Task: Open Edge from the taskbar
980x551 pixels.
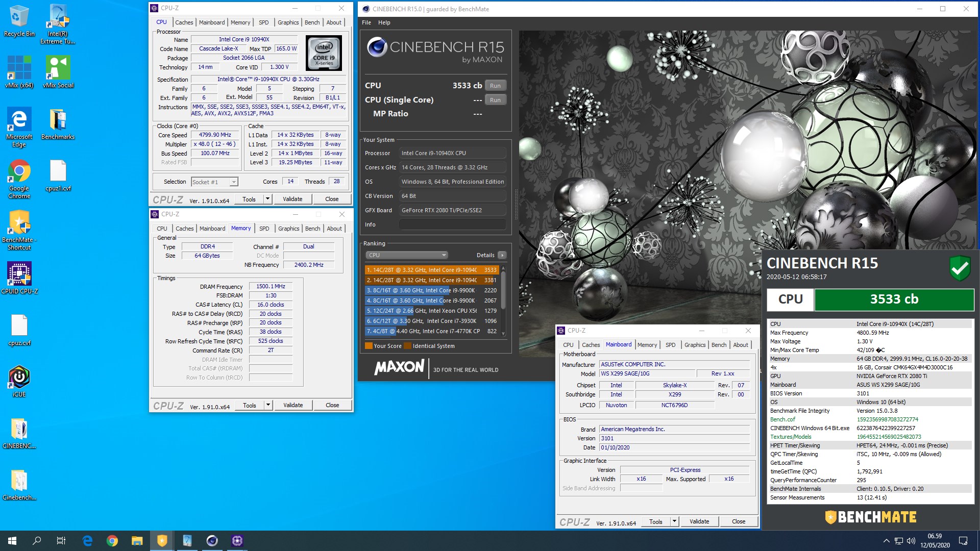Action: click(x=87, y=541)
